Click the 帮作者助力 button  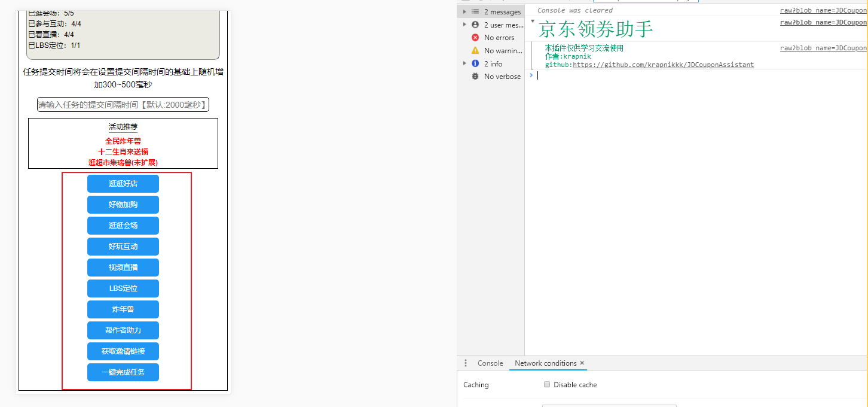[123, 330]
